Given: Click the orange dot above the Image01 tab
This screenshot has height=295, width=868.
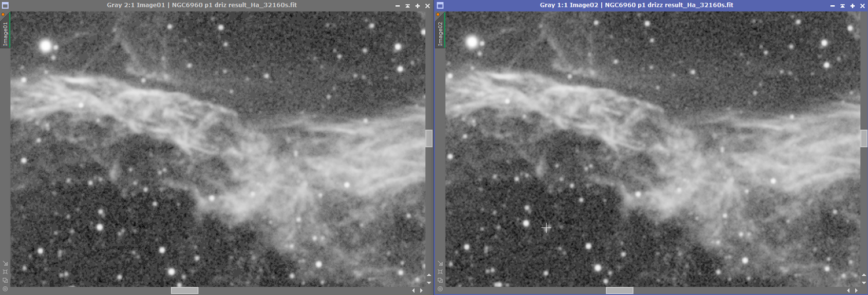Looking at the screenshot, I should coord(4,15).
